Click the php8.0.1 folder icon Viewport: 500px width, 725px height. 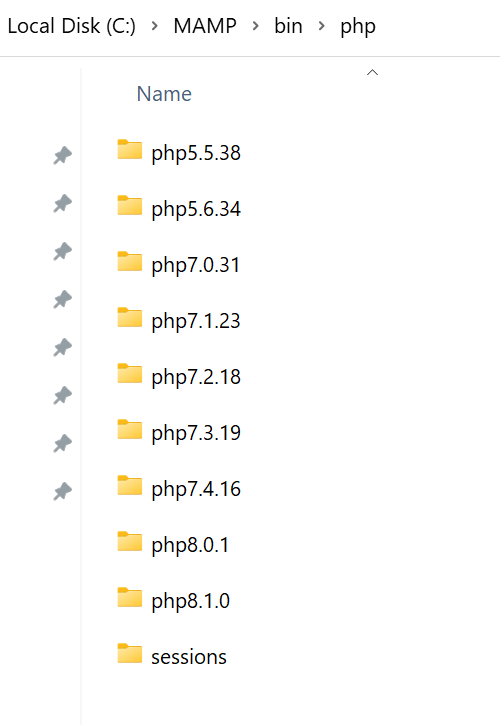point(130,541)
